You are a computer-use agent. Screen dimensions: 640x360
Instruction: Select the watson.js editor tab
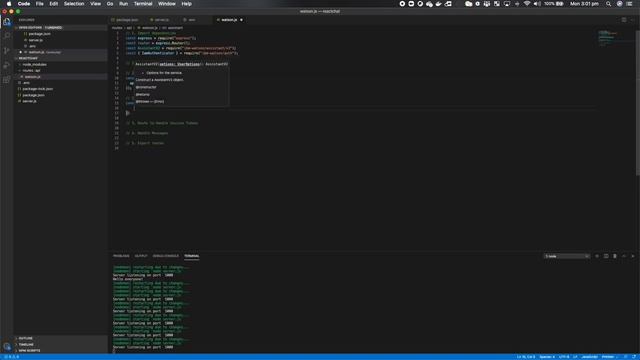229,20
